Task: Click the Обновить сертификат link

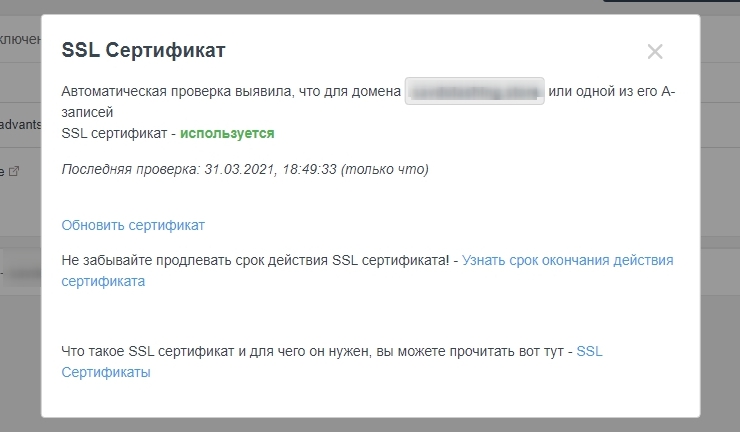Action: [x=133, y=225]
